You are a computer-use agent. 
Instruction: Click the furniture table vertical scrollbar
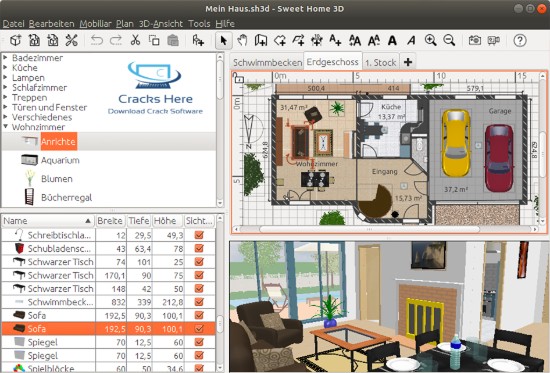pos(220,293)
